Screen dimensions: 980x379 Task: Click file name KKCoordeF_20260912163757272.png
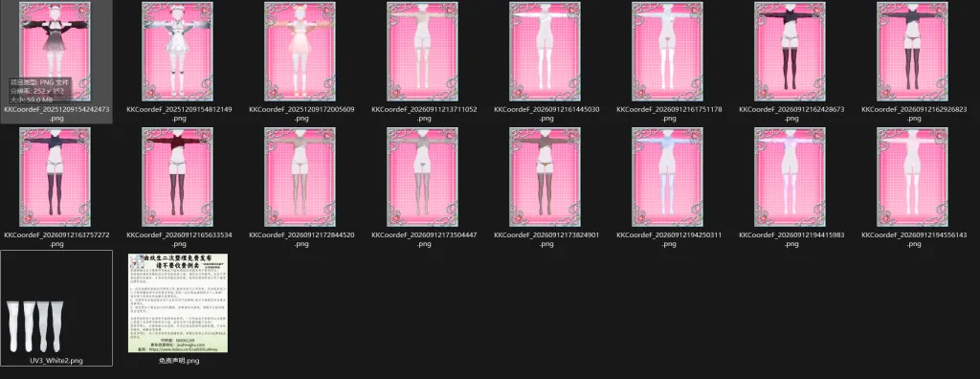point(56,239)
